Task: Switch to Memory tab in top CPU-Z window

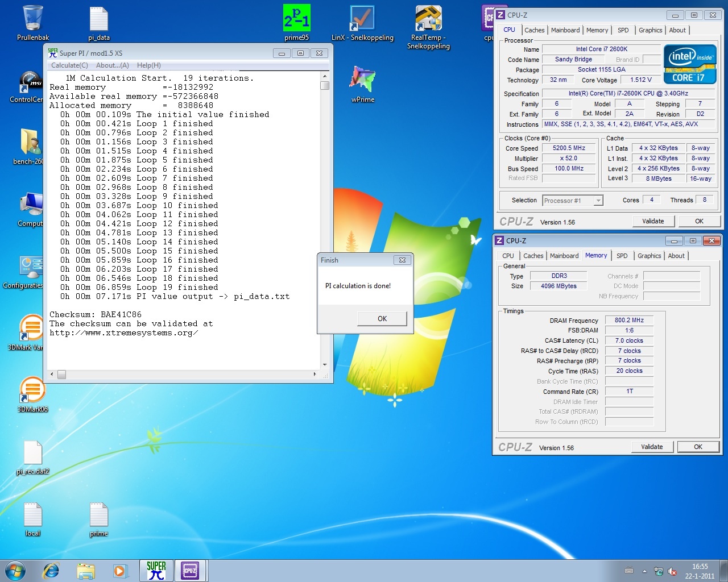Action: 597,30
